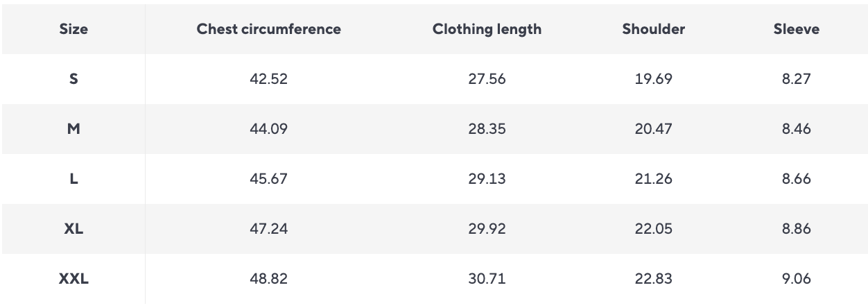
Task: Select the Chest circumference column header
Action: pos(269,29)
